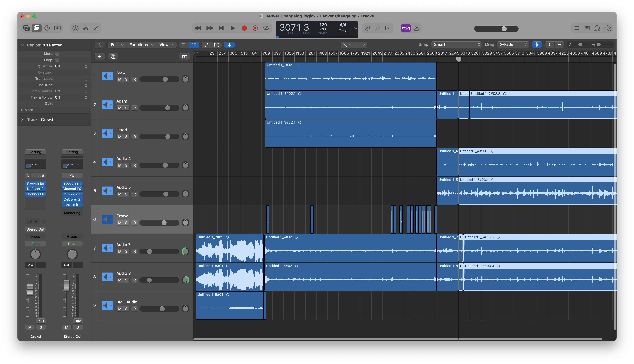This screenshot has height=364, width=634.
Task: Add a new track with plus button
Action: click(100, 56)
